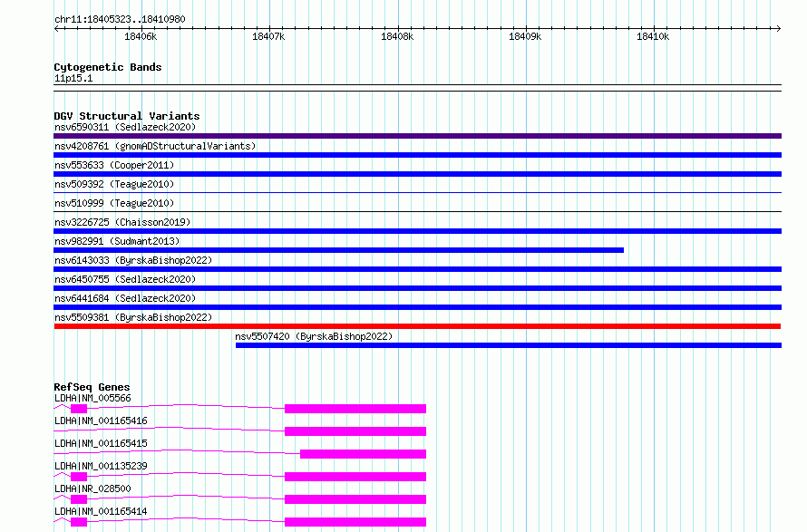Select variant label nsv553633 (Cooper2011)
The width and height of the screenshot is (807, 532).
114,165
